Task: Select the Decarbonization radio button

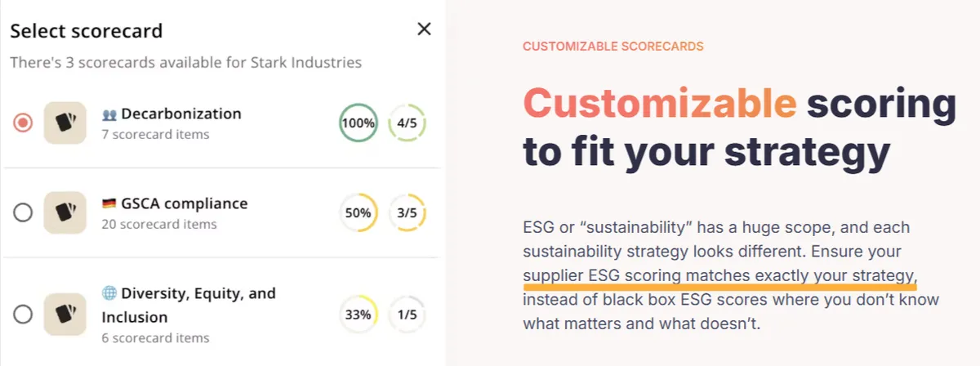Action: (x=24, y=123)
